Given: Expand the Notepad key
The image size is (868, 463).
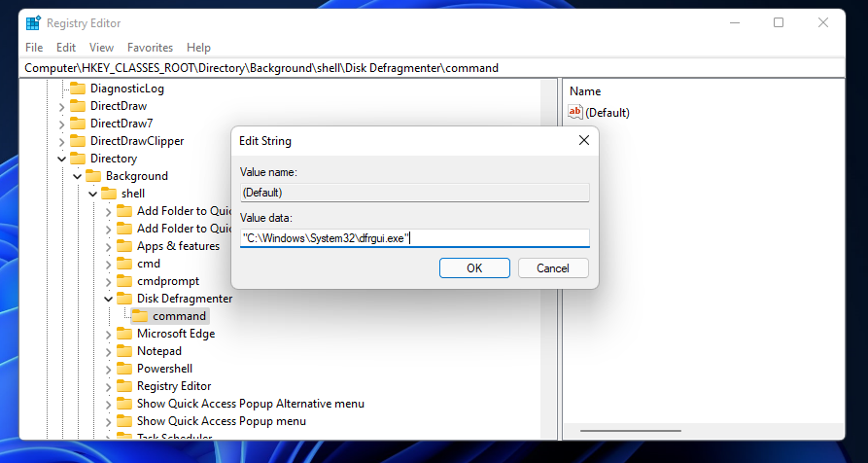Looking at the screenshot, I should pyautogui.click(x=108, y=352).
